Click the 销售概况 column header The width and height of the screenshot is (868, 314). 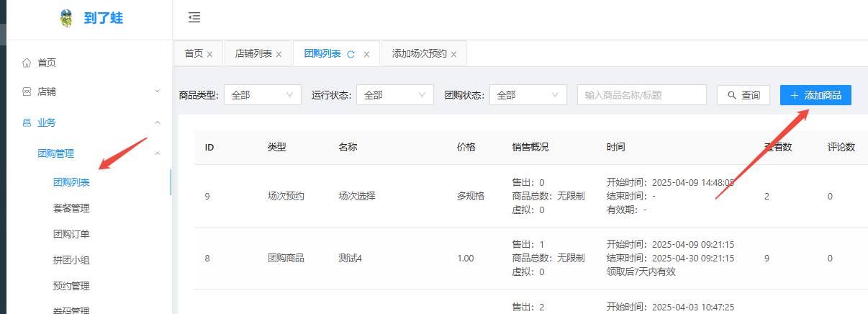click(530, 147)
